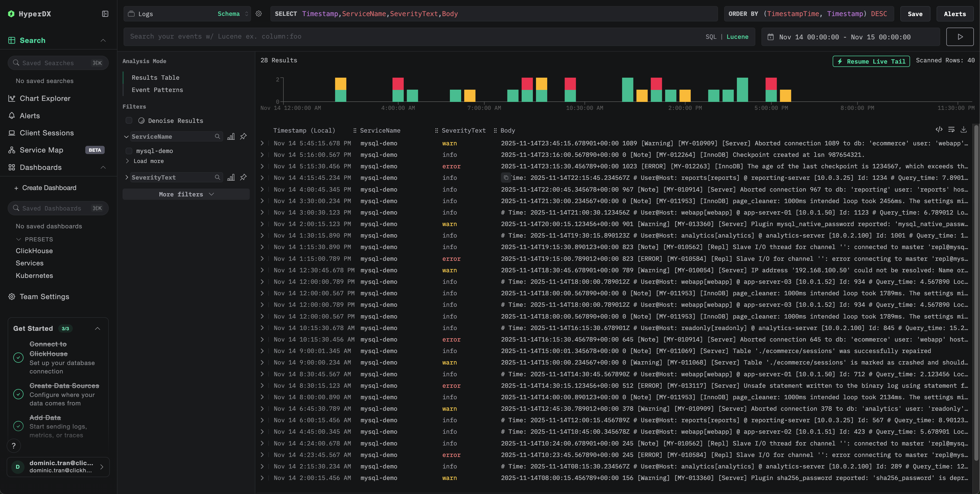Open the calendar icon in date range picker
Screen dimensions: 980x494
click(770, 37)
